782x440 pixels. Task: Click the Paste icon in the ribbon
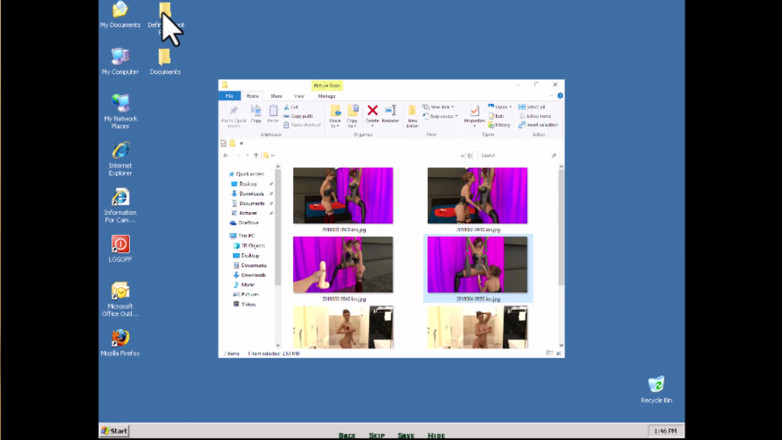(x=273, y=113)
